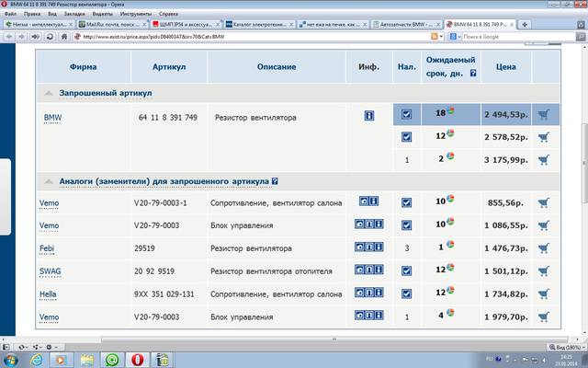Click cart icon for Vemo at 1 979,70р.

coord(544,316)
